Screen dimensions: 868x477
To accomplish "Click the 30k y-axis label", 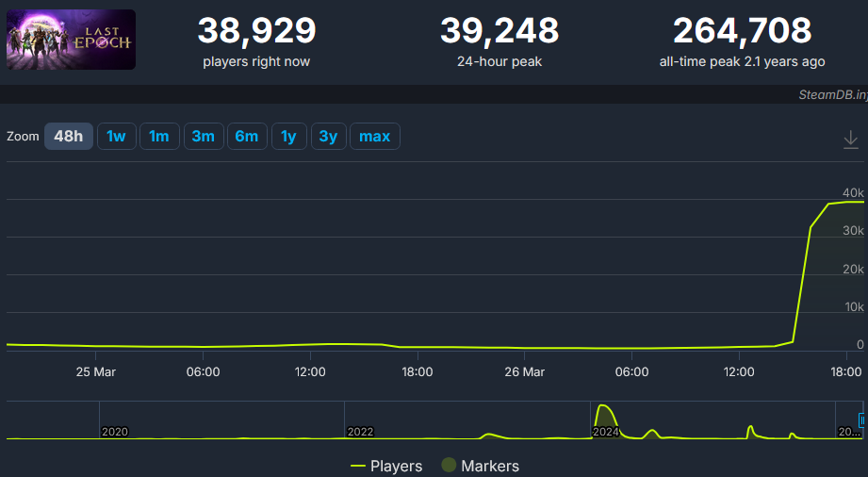I will tap(853, 230).
